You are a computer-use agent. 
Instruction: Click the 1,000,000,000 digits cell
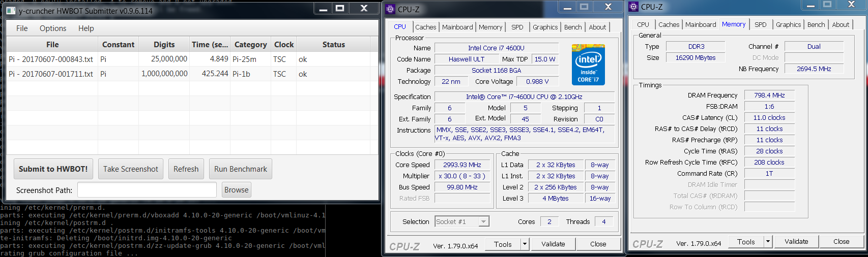tap(164, 74)
